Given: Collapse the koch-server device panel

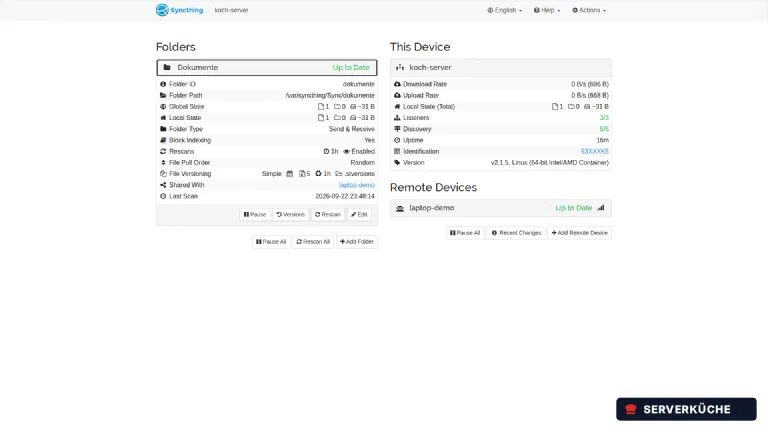Looking at the screenshot, I should [501, 68].
